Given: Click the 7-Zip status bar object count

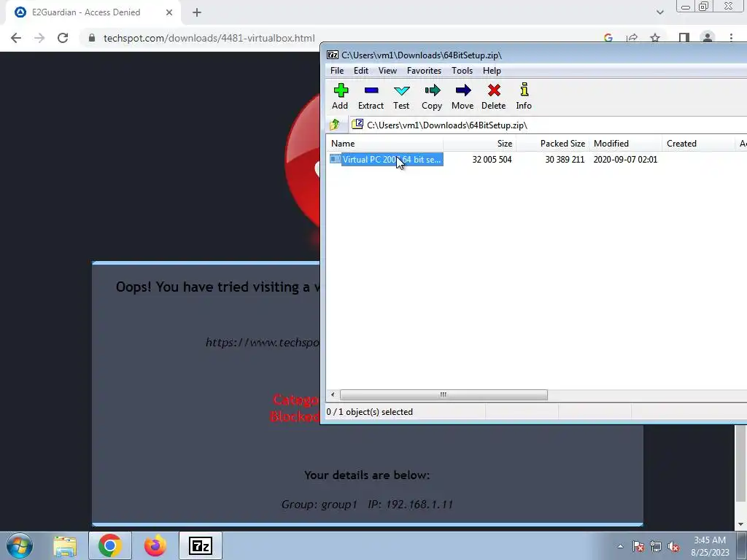Looking at the screenshot, I should (369, 412).
